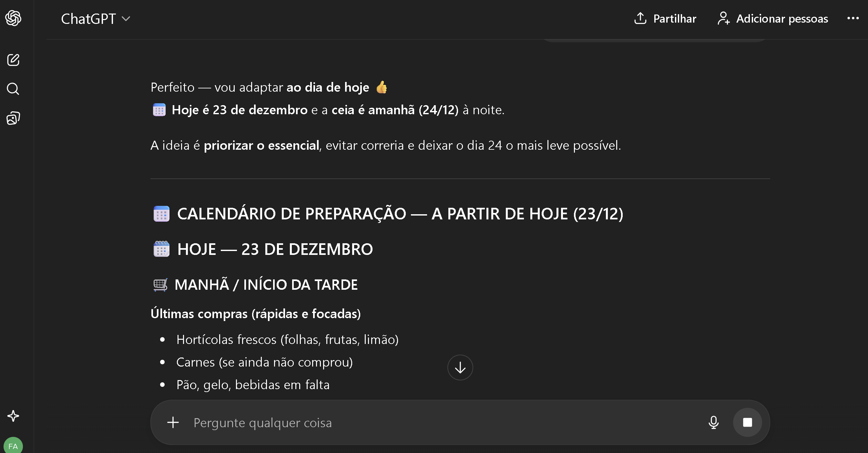Click Adicionar pessoas to invite people

[x=773, y=18]
